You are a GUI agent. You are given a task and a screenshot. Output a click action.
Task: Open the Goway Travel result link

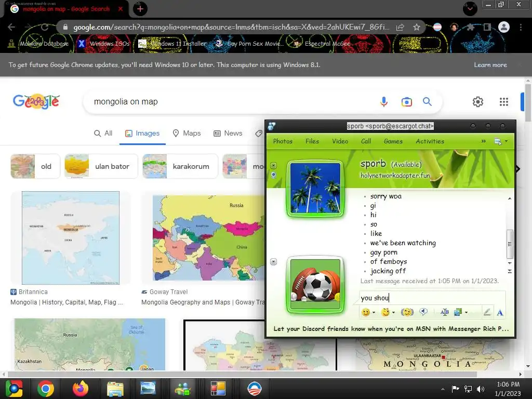(x=203, y=302)
